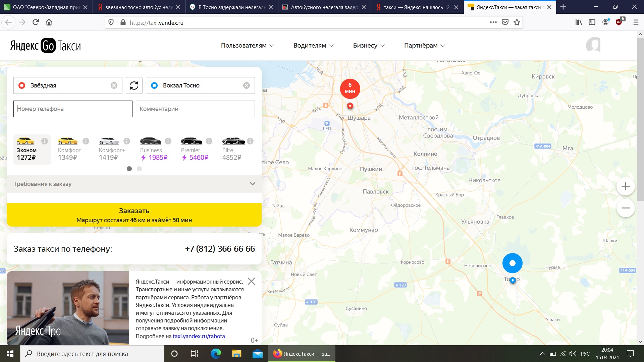
Task: Zoom out on the map
Action: [x=626, y=208]
